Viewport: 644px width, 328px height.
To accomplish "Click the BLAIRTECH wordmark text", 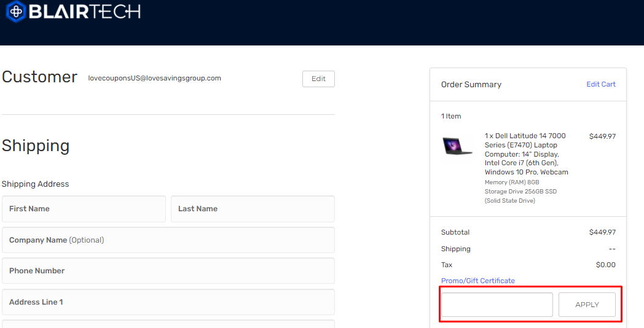I will tap(85, 12).
